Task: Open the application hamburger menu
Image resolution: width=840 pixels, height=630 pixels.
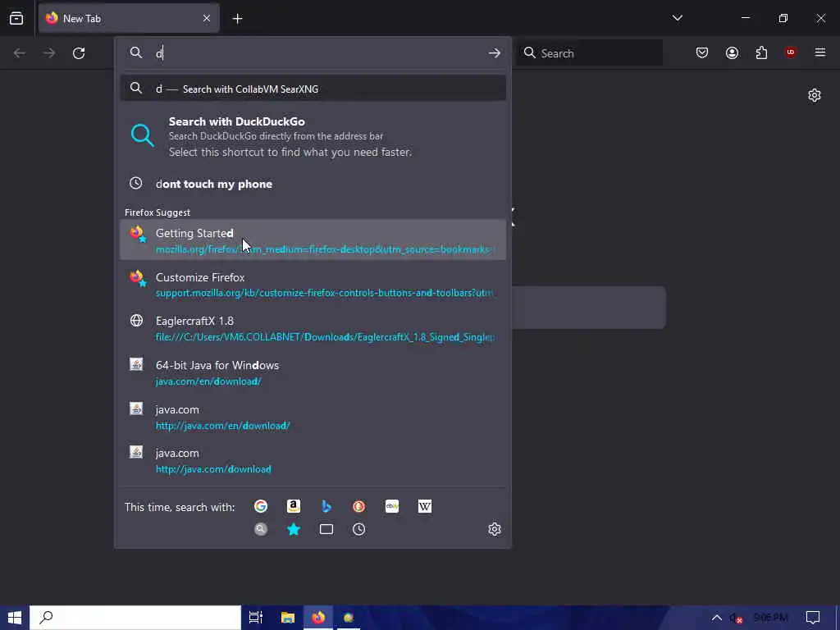Action: pyautogui.click(x=820, y=52)
